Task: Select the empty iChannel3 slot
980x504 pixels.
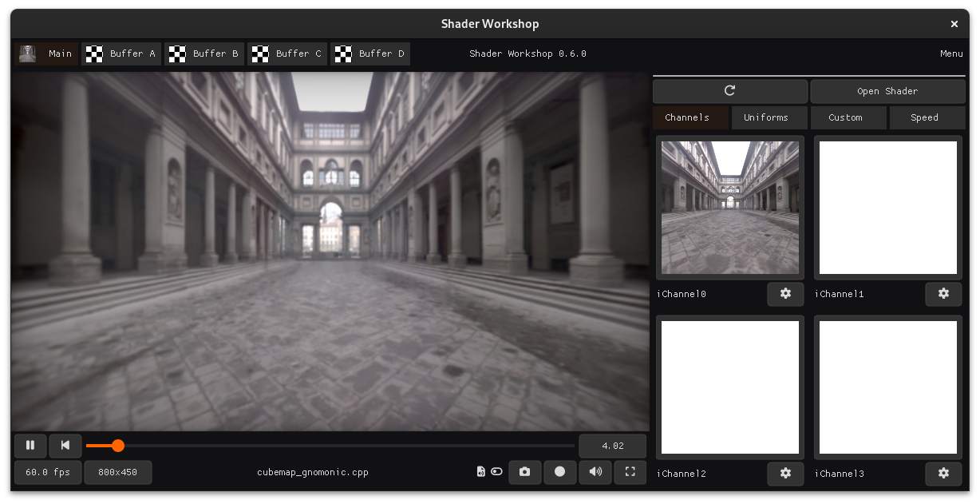Action: [x=888, y=387]
